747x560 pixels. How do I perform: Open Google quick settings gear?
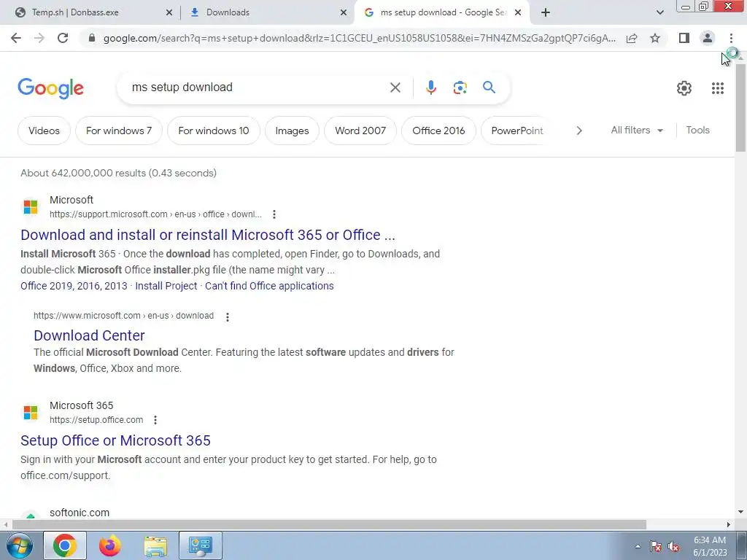684,88
